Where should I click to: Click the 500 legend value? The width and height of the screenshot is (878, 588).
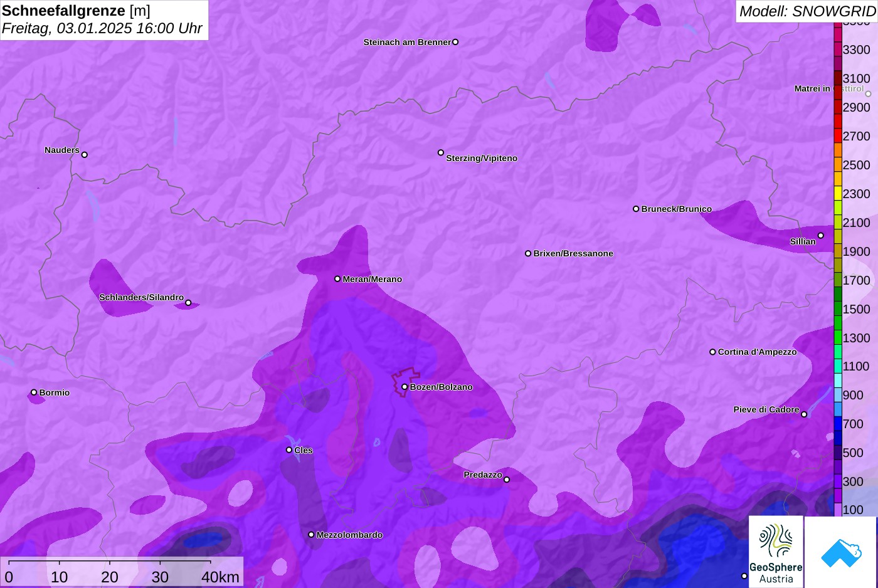[853, 453]
